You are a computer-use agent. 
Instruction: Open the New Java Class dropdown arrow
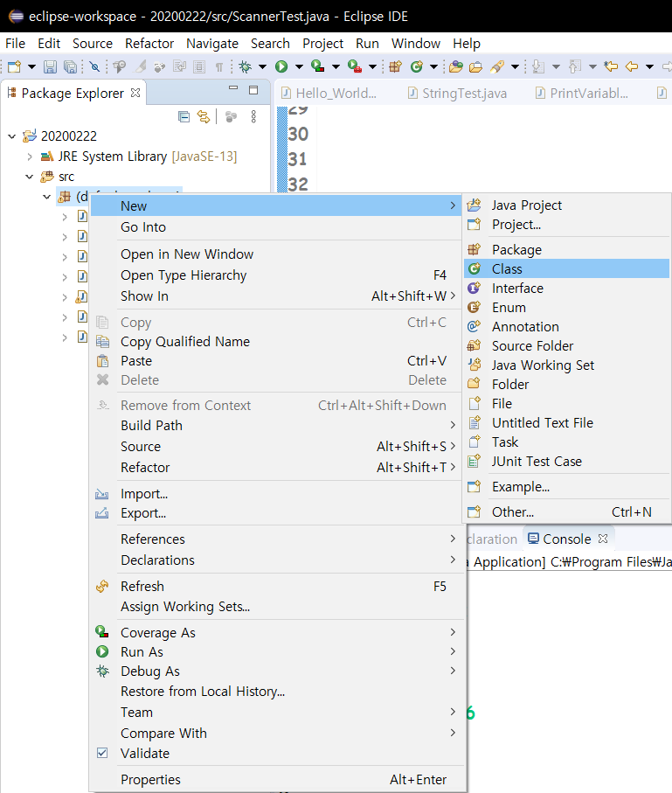433,66
